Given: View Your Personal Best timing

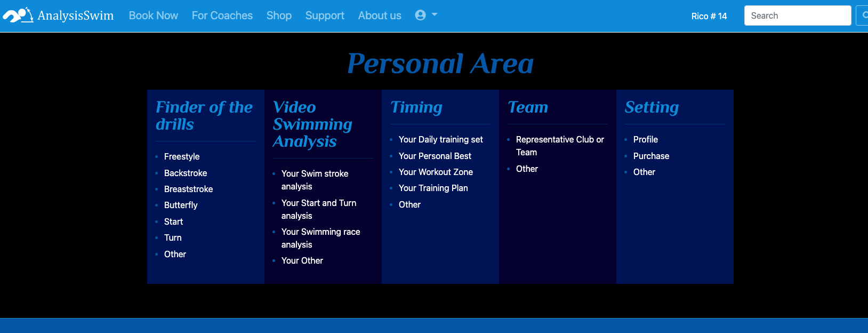Looking at the screenshot, I should (435, 156).
